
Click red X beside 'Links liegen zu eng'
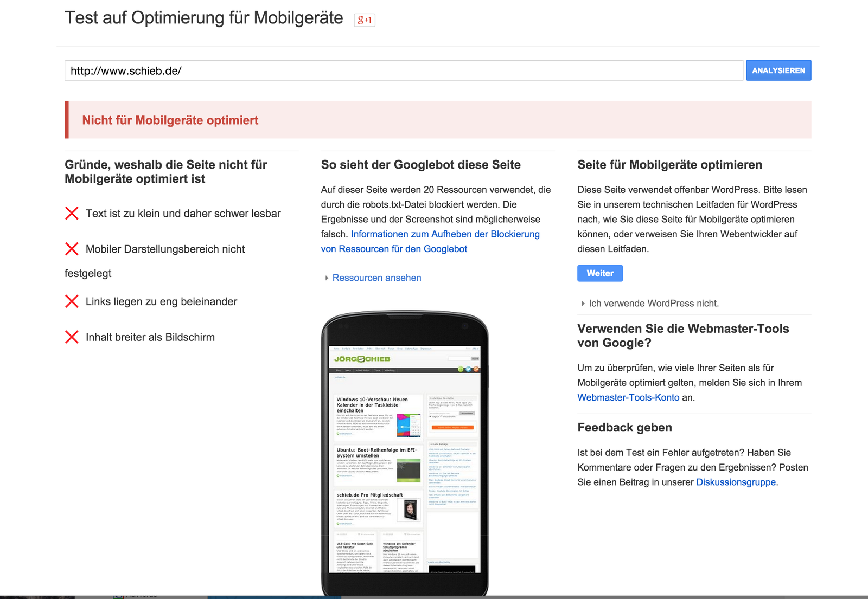(72, 301)
